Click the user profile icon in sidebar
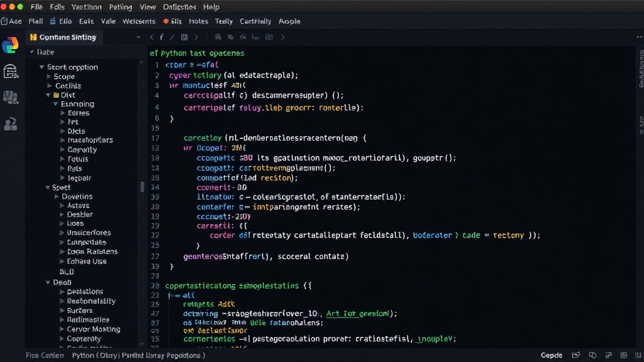 point(10,124)
